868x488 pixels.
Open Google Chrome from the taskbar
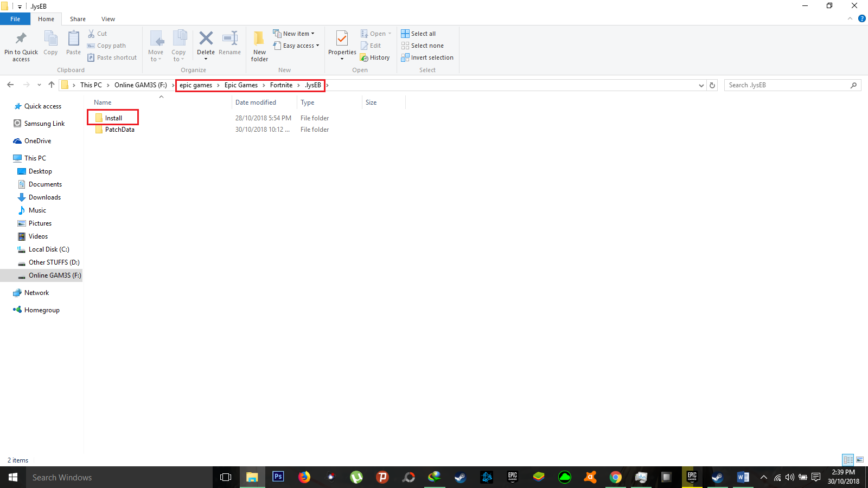(616, 477)
